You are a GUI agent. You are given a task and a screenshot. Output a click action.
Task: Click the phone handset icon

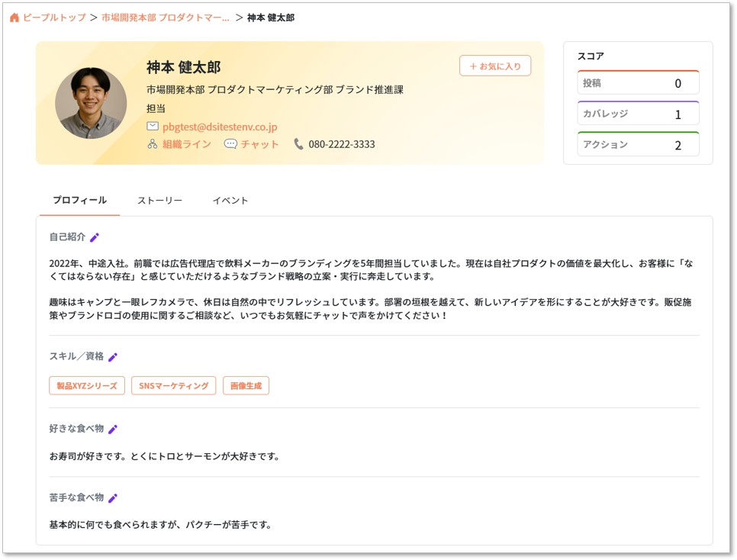point(298,144)
